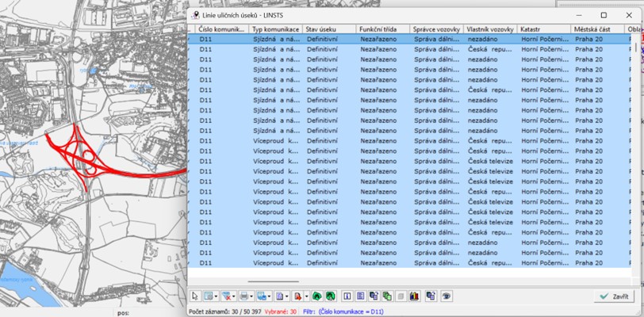Click the printer icon in the toolbar
The height and width of the screenshot is (317, 644).
(x=245, y=296)
